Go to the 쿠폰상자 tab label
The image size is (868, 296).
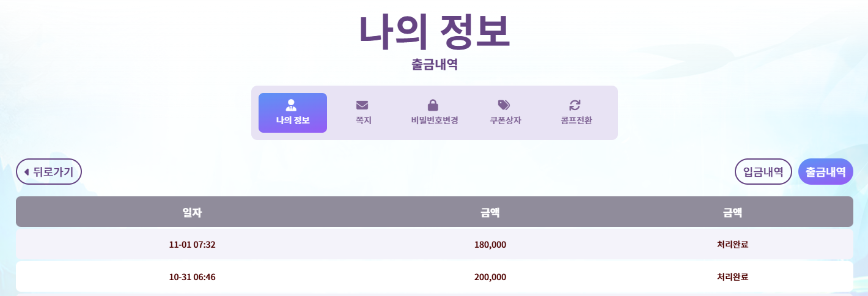coord(505,120)
